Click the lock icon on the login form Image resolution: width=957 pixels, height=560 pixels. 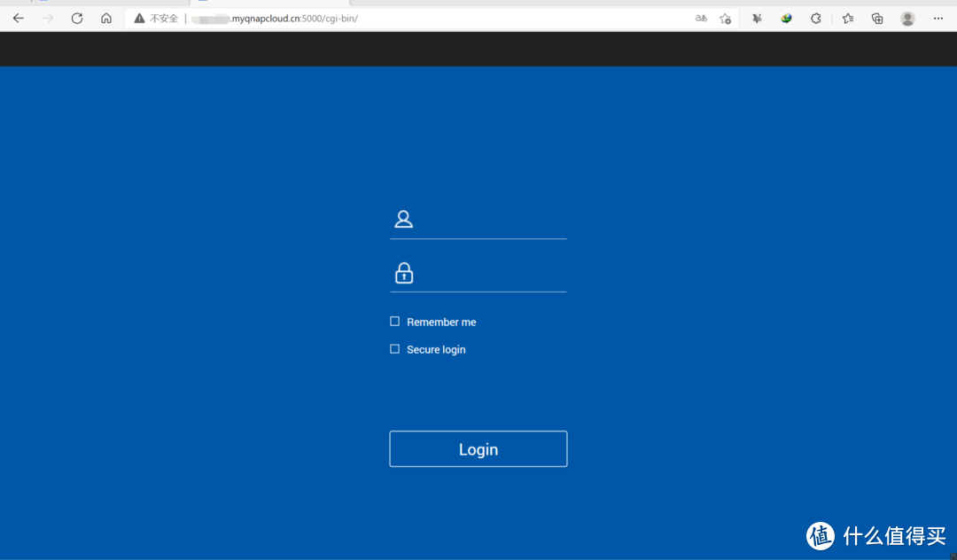pos(404,273)
